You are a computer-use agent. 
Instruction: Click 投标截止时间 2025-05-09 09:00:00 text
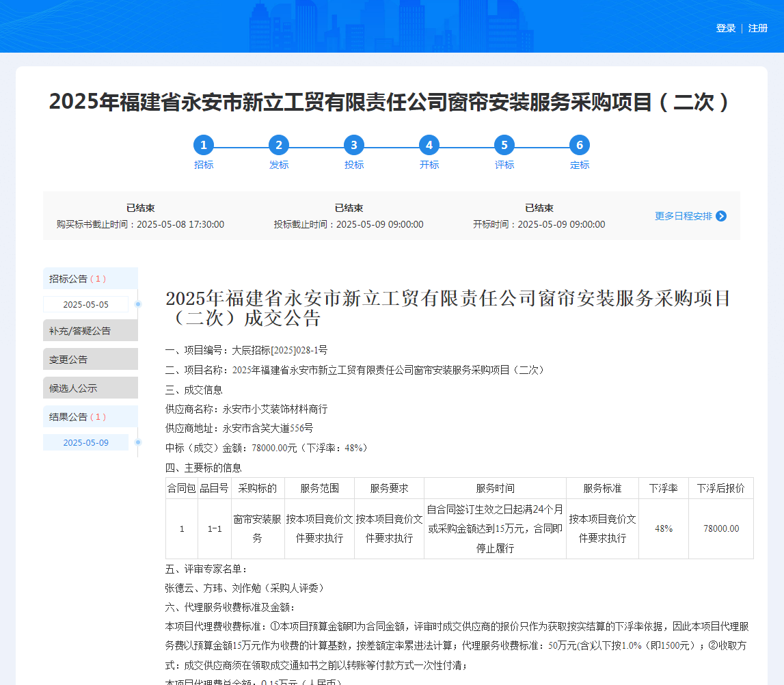349,224
